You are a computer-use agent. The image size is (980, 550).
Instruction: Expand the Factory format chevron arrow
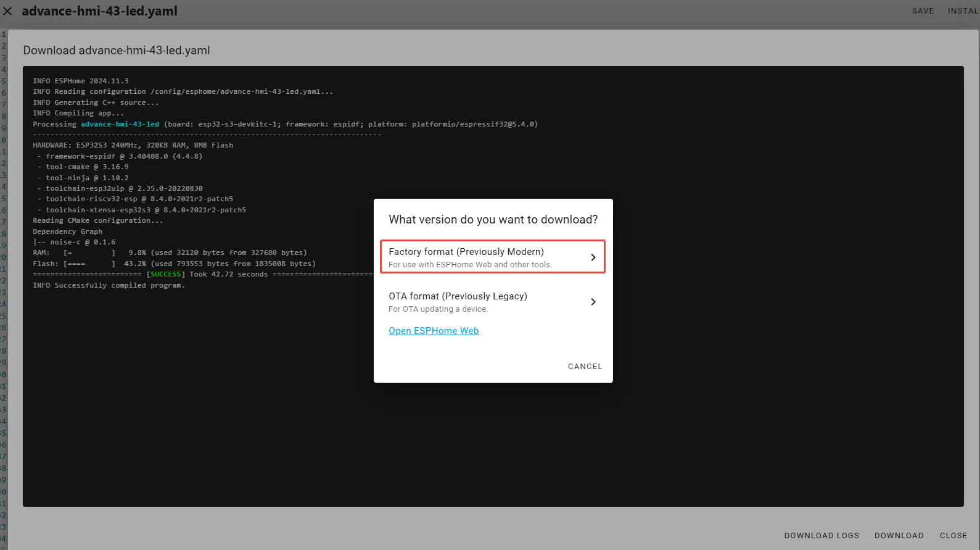593,257
